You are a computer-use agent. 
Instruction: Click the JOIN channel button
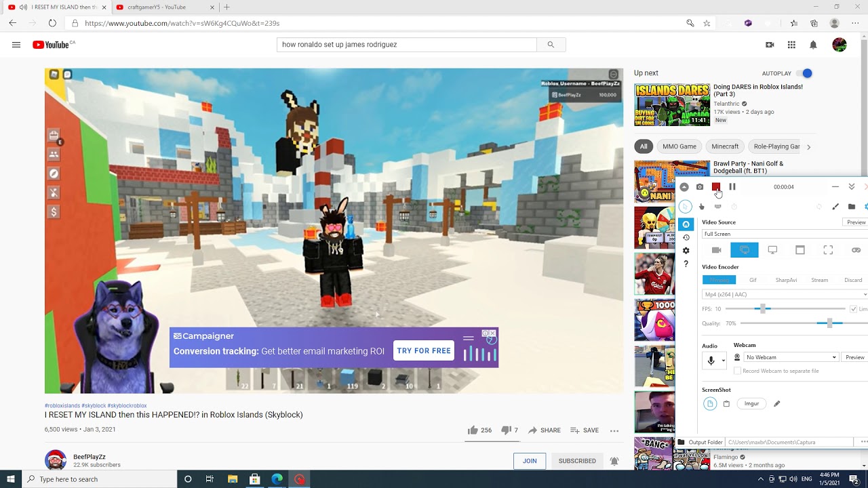(x=530, y=461)
